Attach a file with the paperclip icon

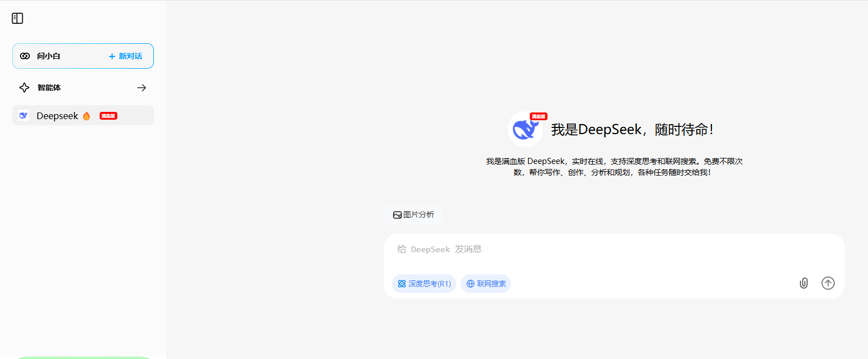(804, 283)
